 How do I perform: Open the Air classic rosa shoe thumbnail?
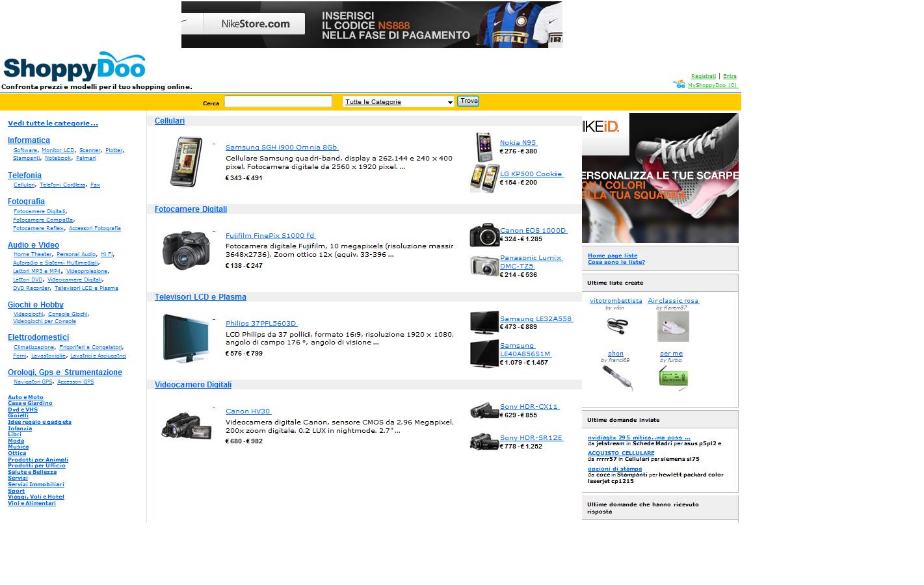[673, 326]
